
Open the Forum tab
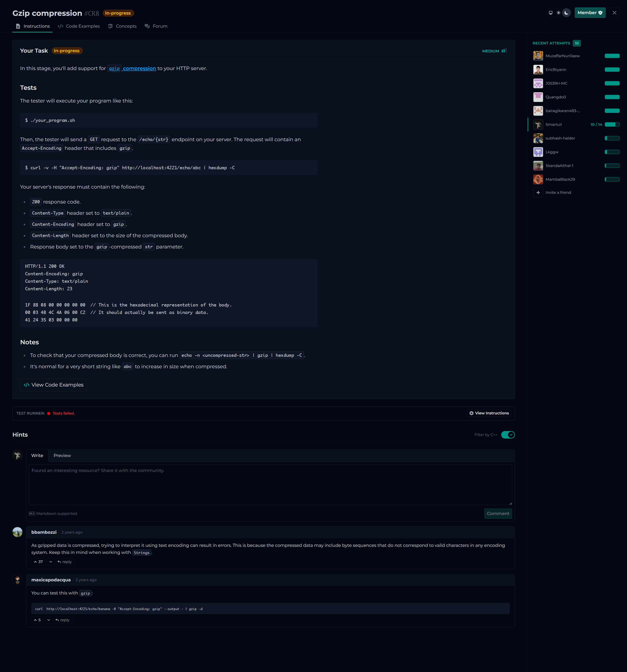coord(156,26)
